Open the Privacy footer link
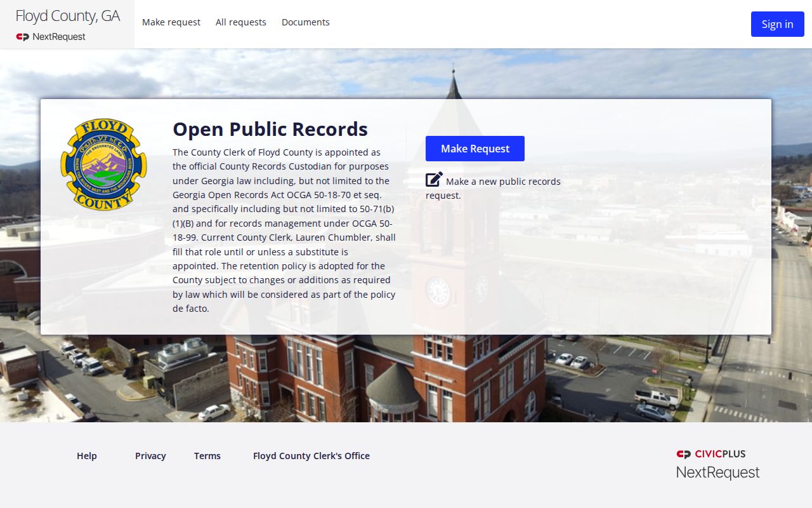This screenshot has height=508, width=812. pos(150,456)
